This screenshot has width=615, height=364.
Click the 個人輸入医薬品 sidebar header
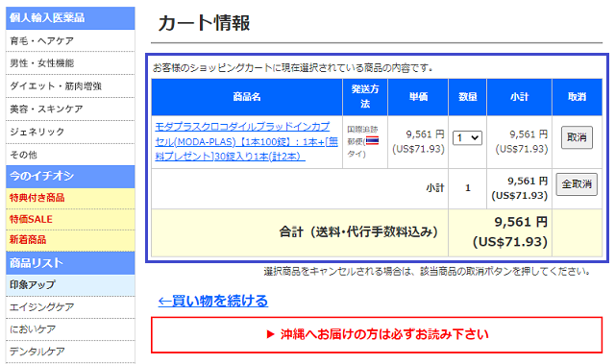pos(70,18)
